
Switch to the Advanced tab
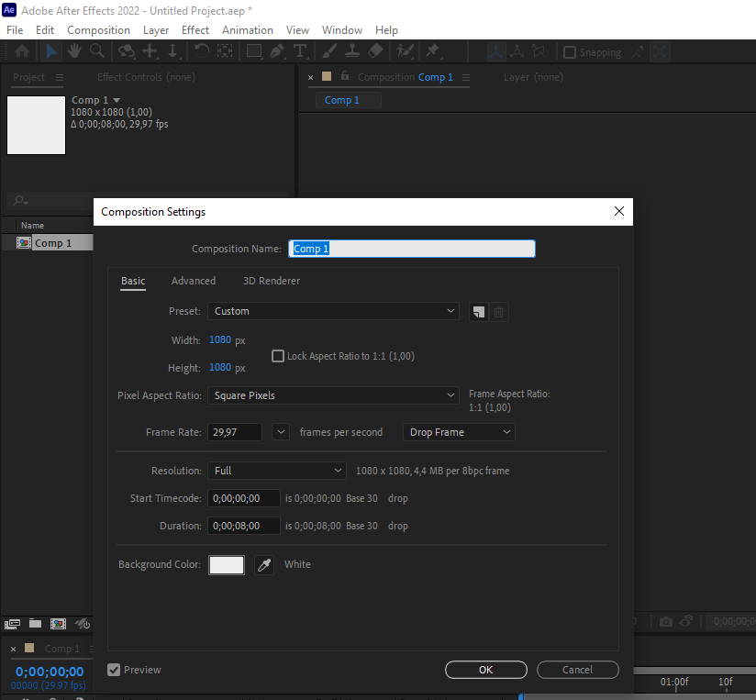coord(194,281)
